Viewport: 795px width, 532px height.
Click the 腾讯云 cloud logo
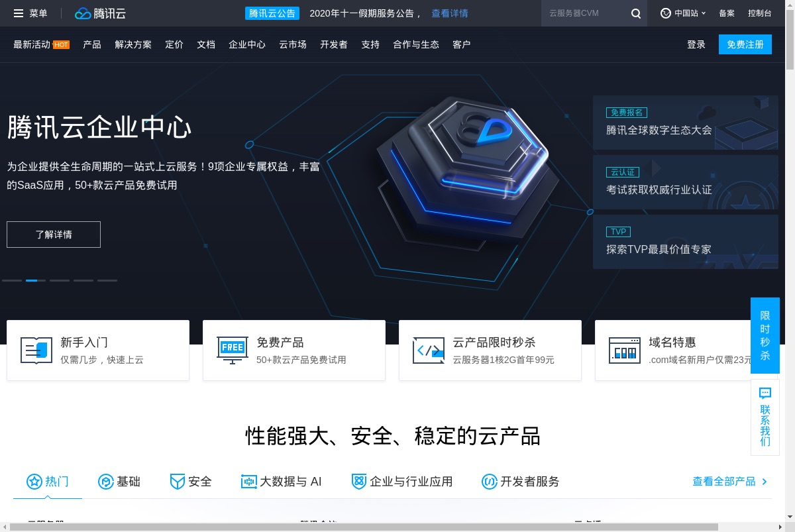[x=100, y=13]
